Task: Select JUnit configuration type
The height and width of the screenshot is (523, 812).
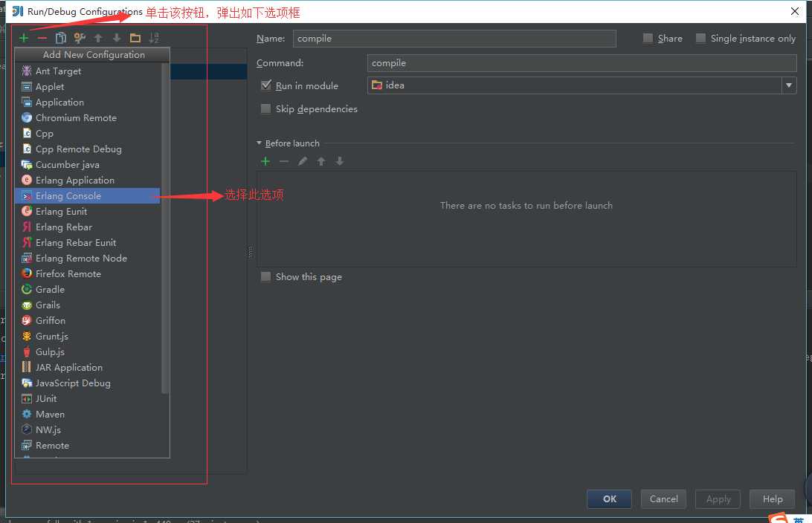Action: point(88,398)
